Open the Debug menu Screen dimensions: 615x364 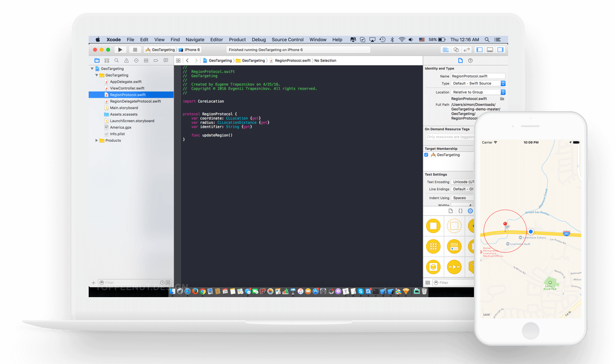point(259,39)
